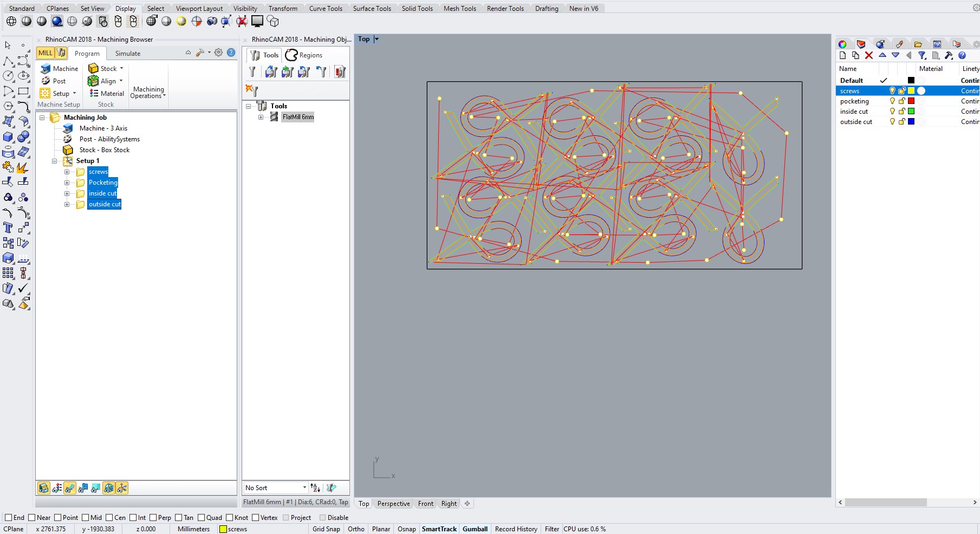Click the layers panel horizontal scrollbar
The width and height of the screenshot is (980, 534).
pyautogui.click(x=886, y=503)
